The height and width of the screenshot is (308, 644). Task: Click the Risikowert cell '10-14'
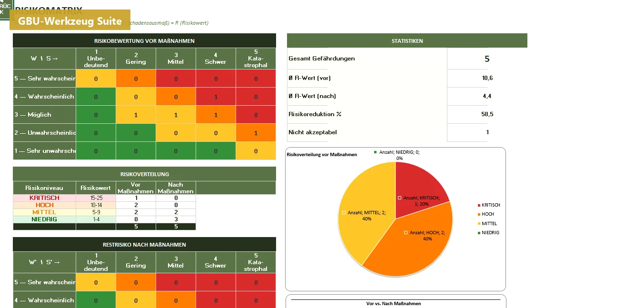point(96,205)
